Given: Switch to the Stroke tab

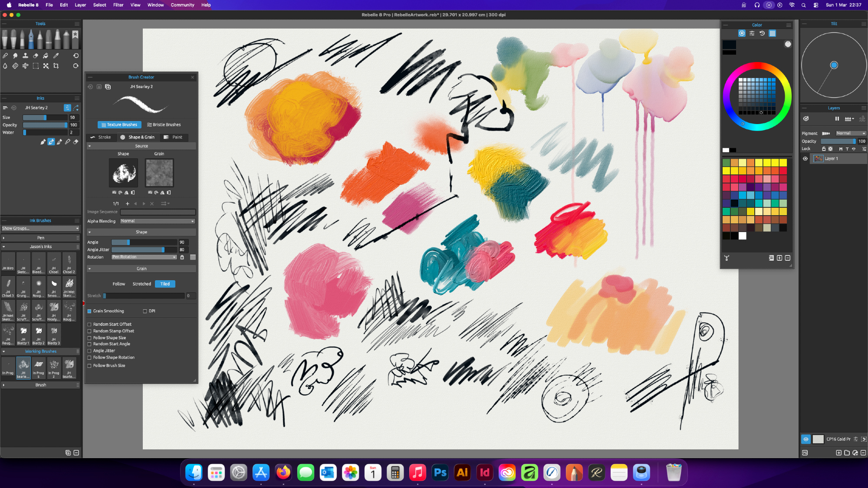Looking at the screenshot, I should pyautogui.click(x=101, y=137).
